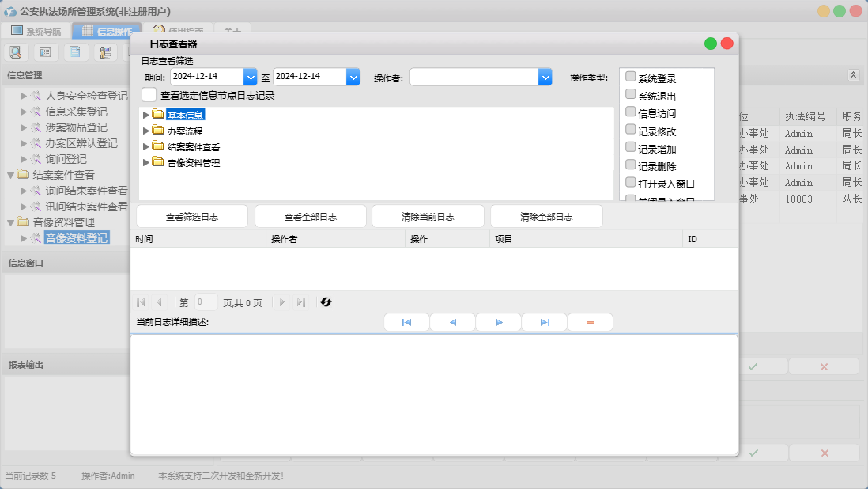Click the 查看筛选日志 button

coord(192,217)
